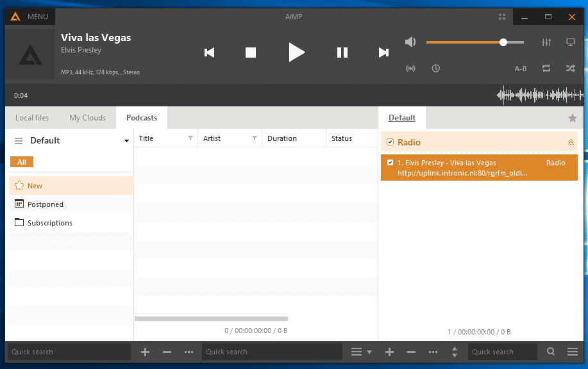
Task: Mute audio using the speaker icon
Action: (x=410, y=42)
